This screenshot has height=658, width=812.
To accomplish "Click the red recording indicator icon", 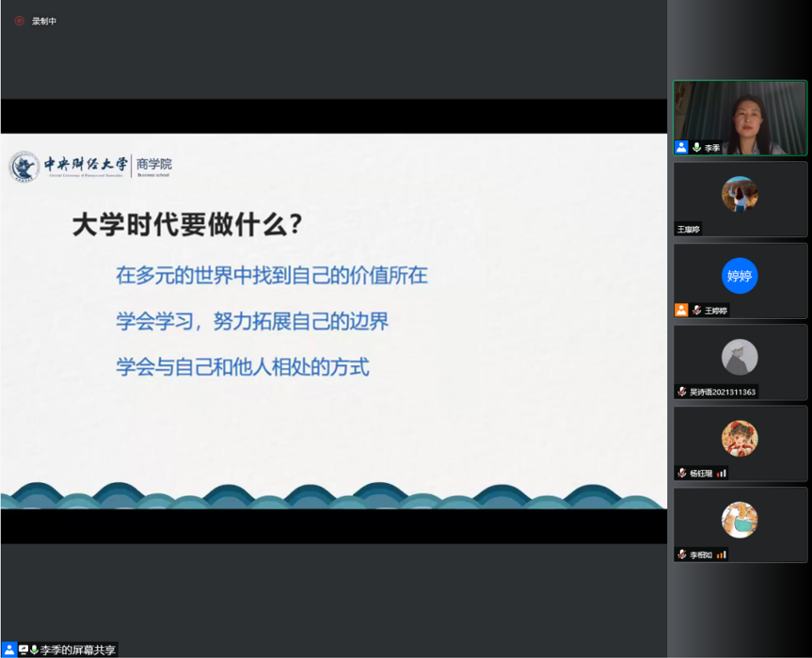I will [19, 21].
